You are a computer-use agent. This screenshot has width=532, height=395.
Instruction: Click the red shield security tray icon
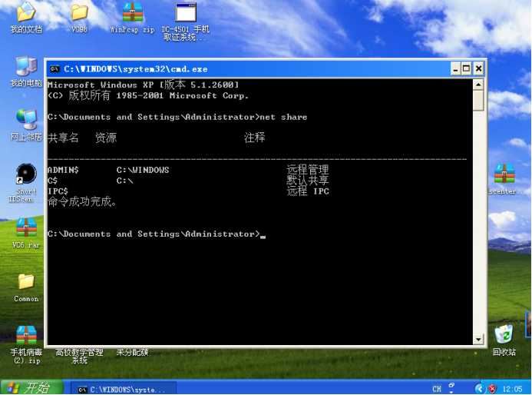pos(492,389)
